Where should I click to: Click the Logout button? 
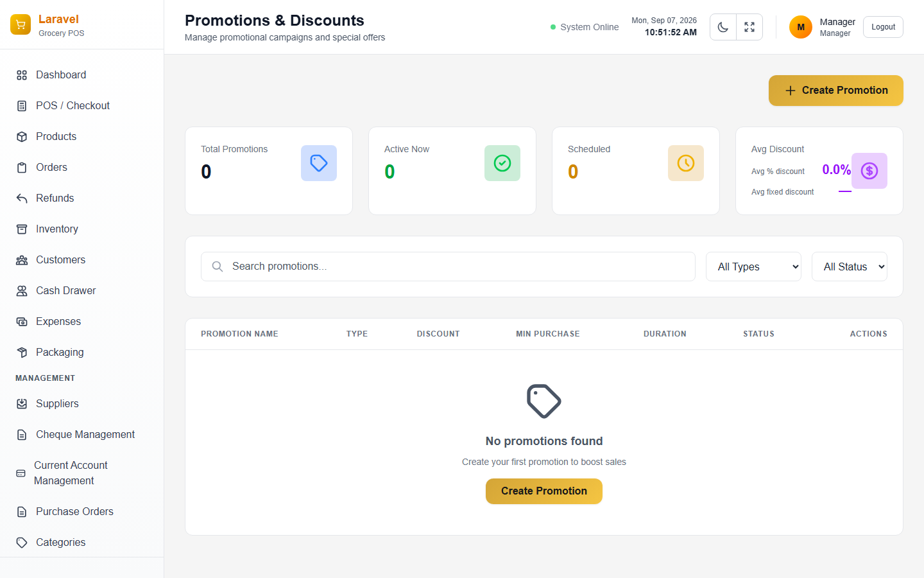coord(883,27)
